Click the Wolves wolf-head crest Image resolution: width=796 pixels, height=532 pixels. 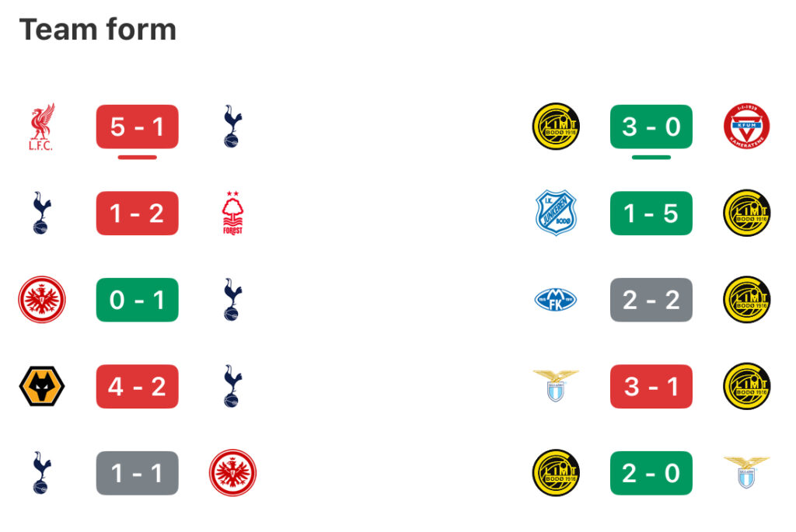pos(42,386)
